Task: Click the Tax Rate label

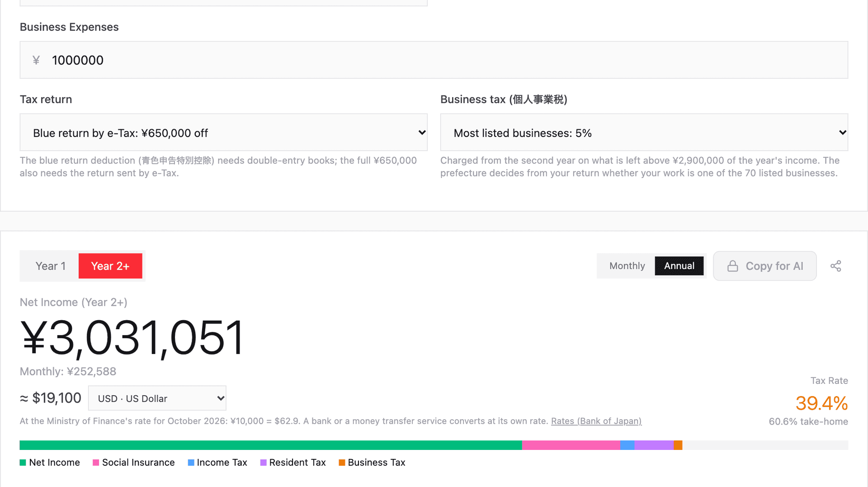Action: point(829,381)
